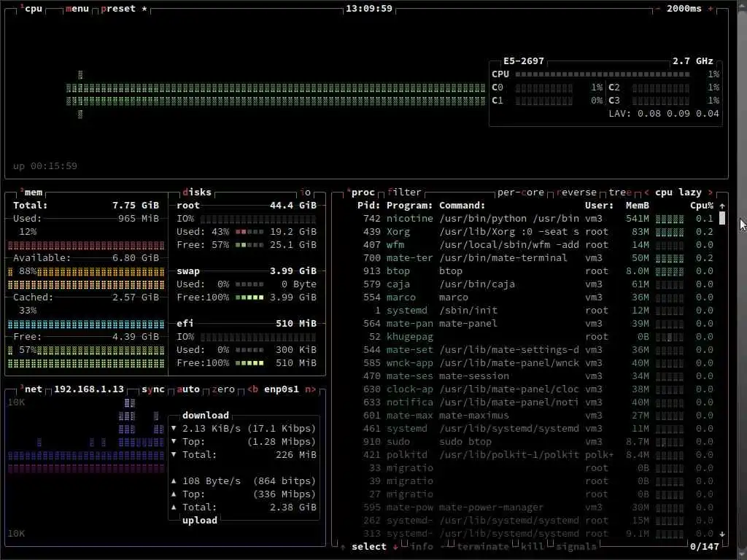Decrease update interval with minus sign
Image resolution: width=747 pixels, height=560 pixels.
(x=658, y=9)
